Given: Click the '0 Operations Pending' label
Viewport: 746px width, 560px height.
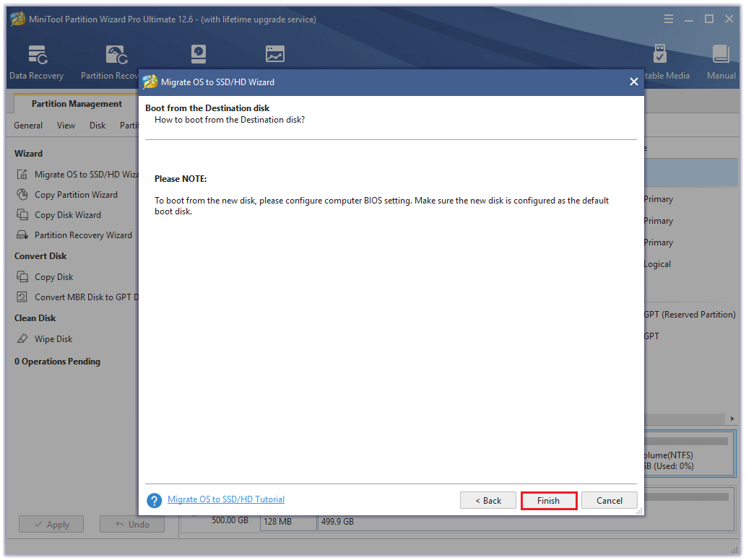Looking at the screenshot, I should click(57, 362).
